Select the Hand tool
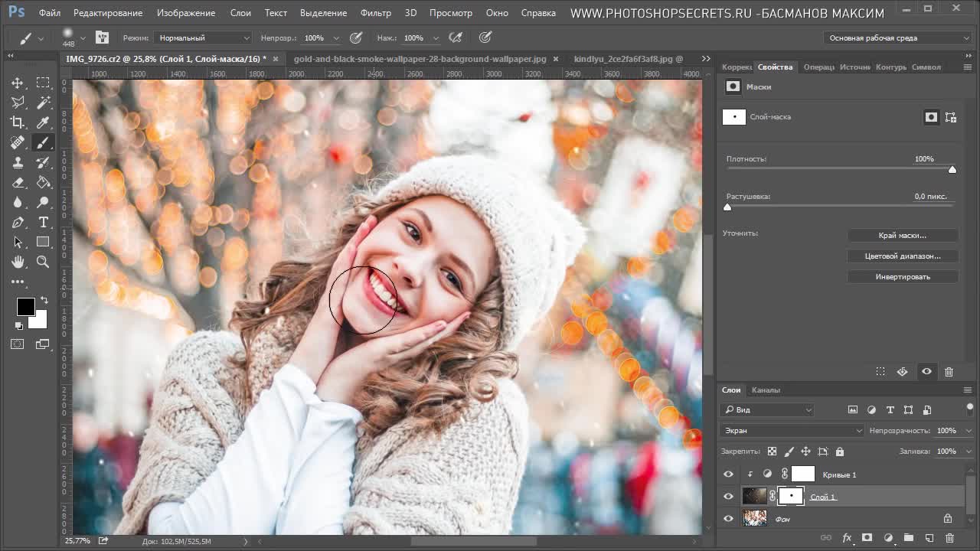This screenshot has height=551, width=980. point(18,262)
